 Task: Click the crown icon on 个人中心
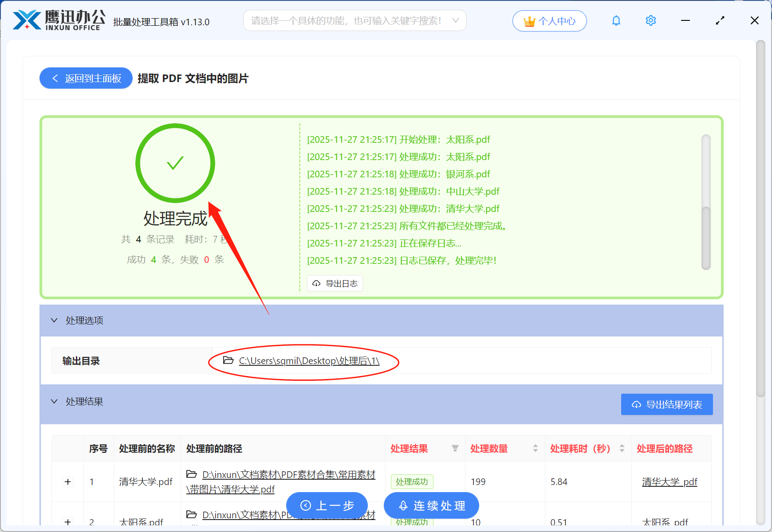coord(529,20)
